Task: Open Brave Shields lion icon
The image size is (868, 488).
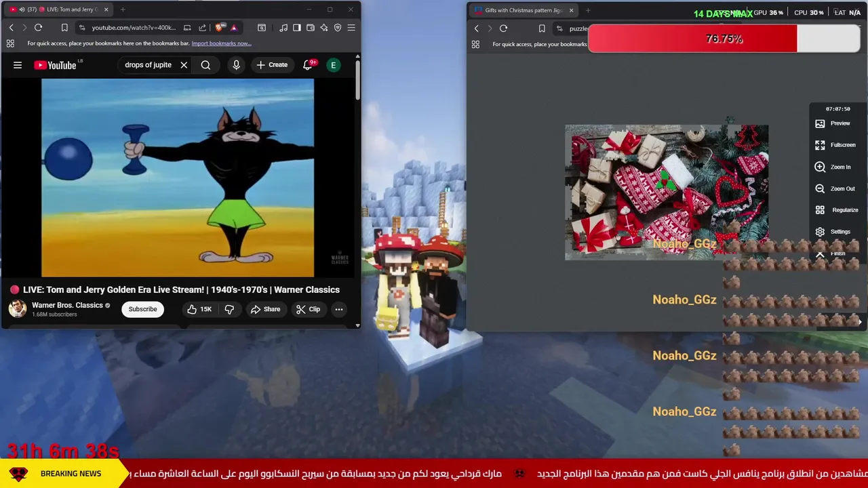Action: pyautogui.click(x=218, y=28)
